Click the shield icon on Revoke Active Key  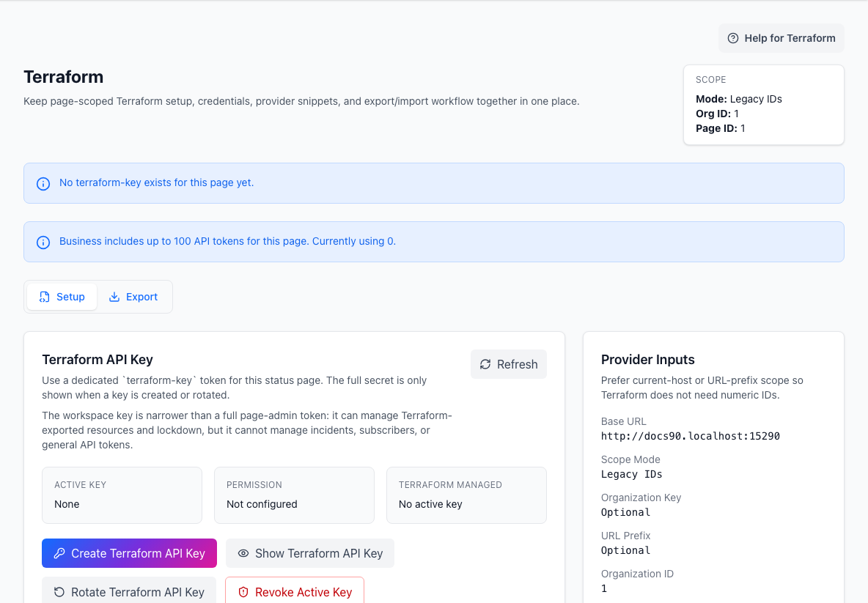point(243,592)
